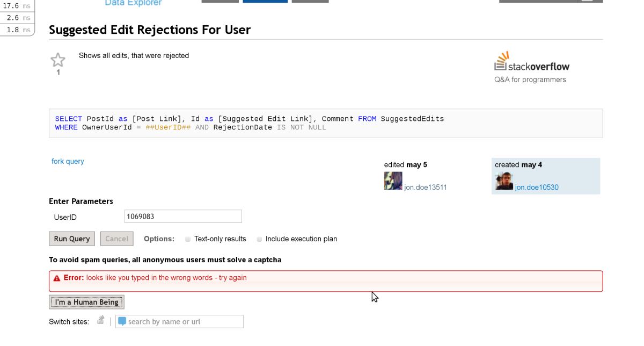Click the Stack Overflow logo
This screenshot has height=346, width=644.
pyautogui.click(x=531, y=62)
